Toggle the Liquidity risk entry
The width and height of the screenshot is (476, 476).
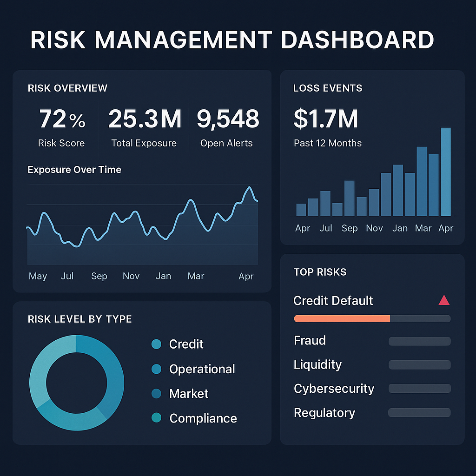point(317,365)
